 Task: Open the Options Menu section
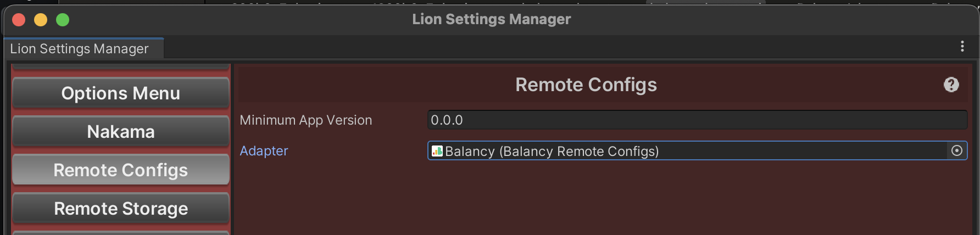coord(120,93)
